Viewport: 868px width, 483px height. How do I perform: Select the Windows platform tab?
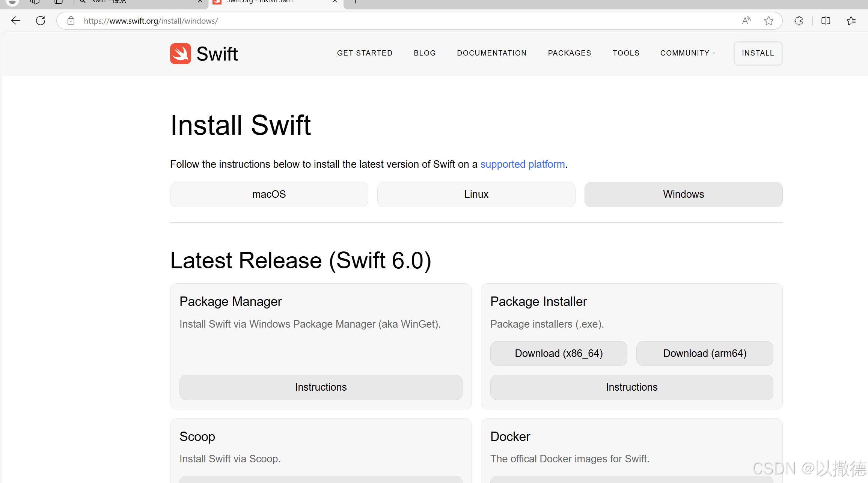tap(683, 194)
